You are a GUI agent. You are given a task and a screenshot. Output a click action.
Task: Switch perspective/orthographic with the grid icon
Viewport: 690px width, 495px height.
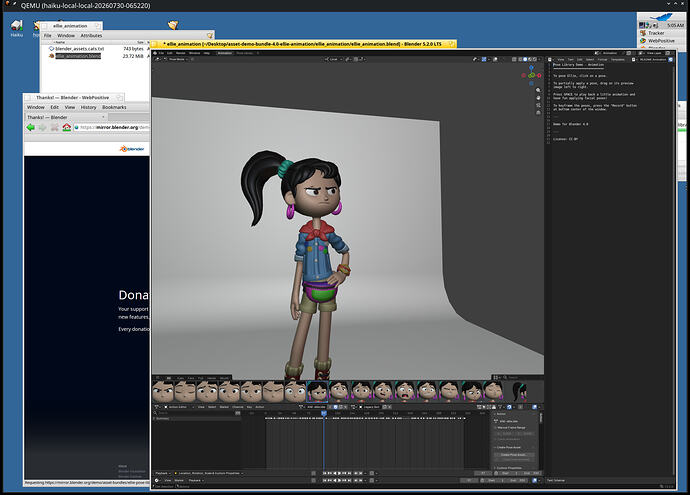point(538,113)
